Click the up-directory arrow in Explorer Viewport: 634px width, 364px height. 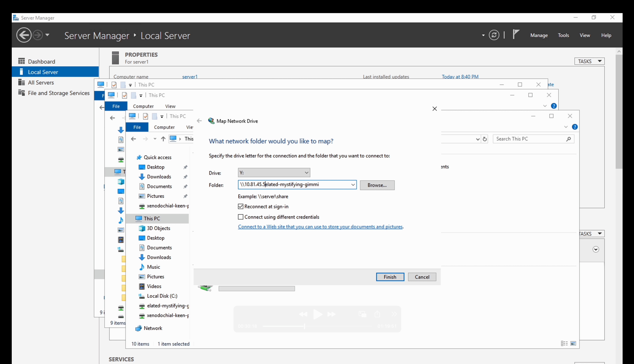[x=163, y=139]
